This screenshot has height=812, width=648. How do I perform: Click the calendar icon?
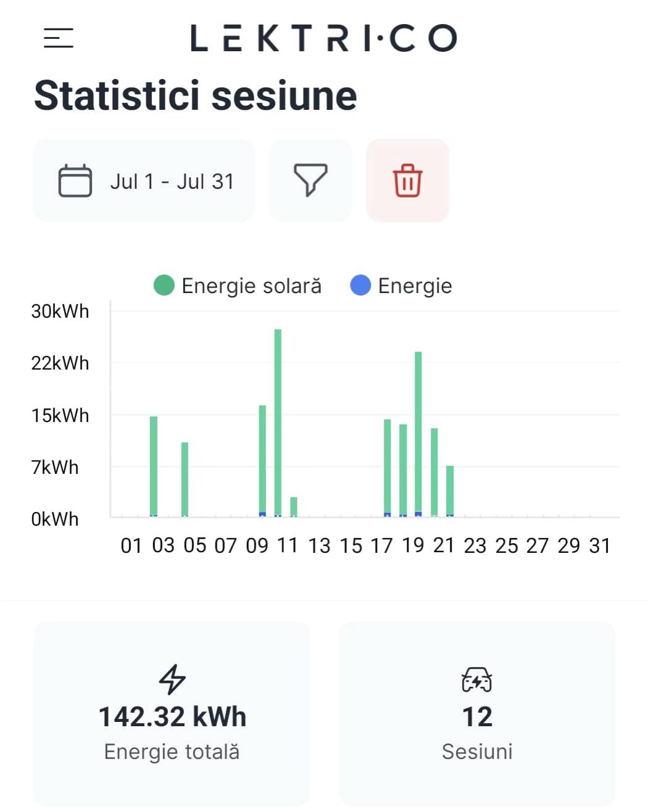(x=75, y=181)
